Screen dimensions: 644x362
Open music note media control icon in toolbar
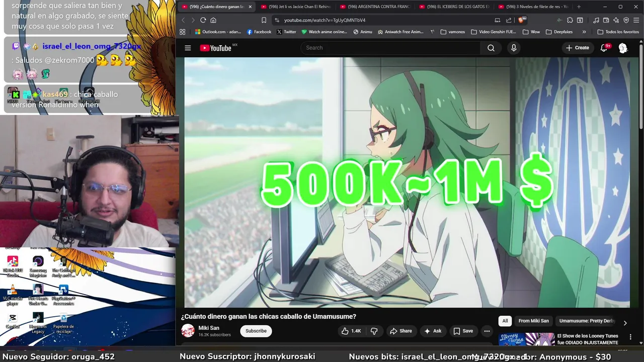pos(596,20)
